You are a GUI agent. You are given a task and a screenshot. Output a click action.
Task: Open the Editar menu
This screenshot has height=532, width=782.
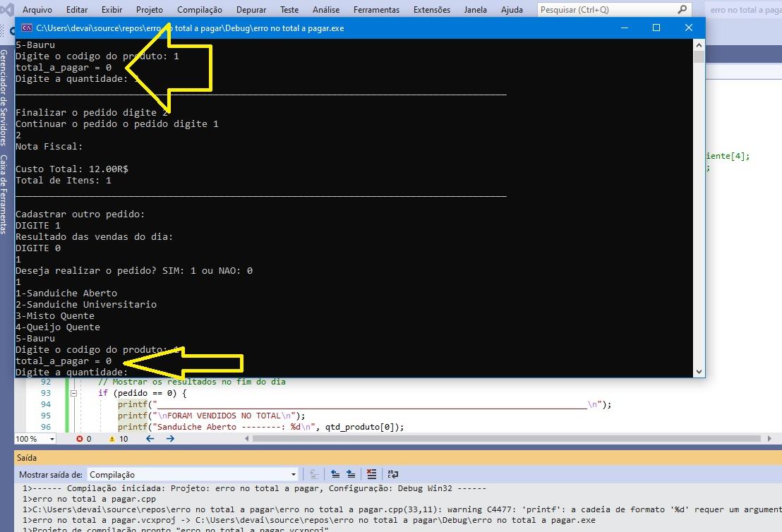(x=77, y=9)
